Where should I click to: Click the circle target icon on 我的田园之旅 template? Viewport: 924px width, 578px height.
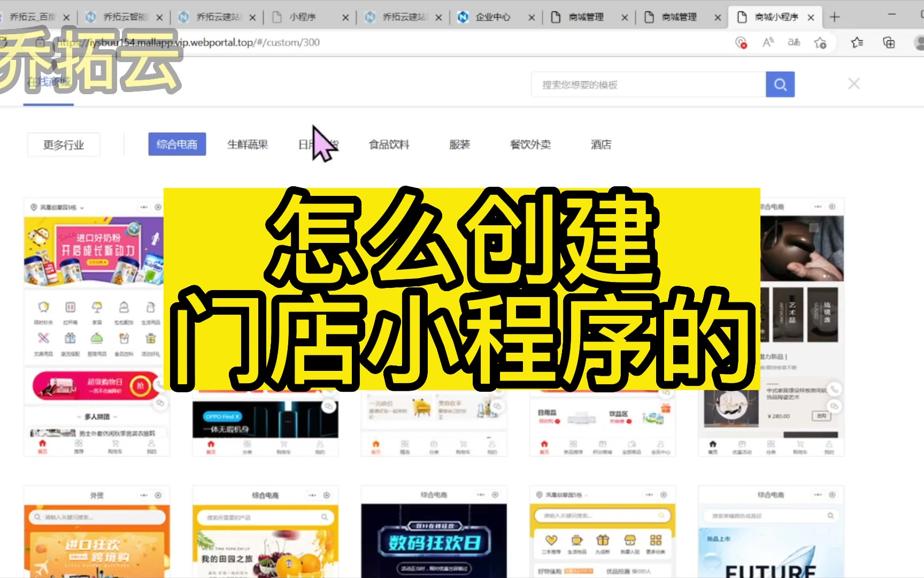click(x=327, y=496)
